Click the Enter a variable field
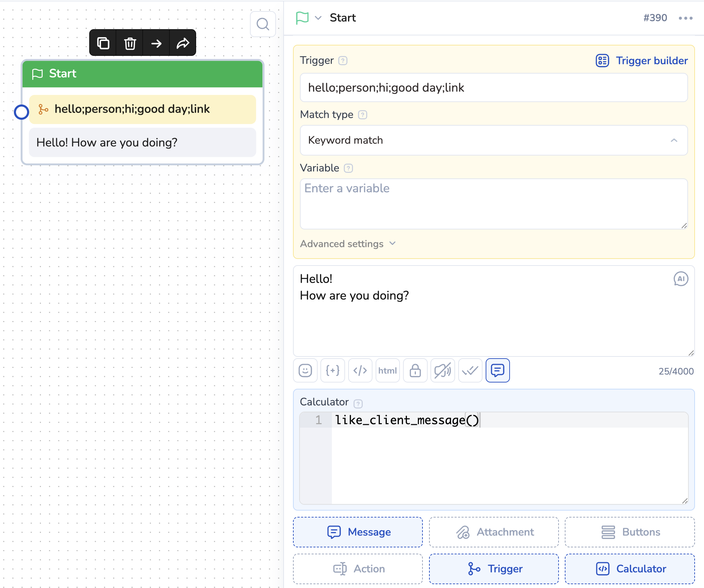The height and width of the screenshot is (588, 704). pyautogui.click(x=493, y=203)
